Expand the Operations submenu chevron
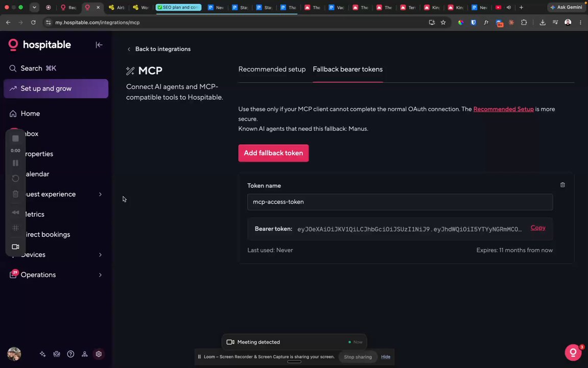 [x=100, y=275]
